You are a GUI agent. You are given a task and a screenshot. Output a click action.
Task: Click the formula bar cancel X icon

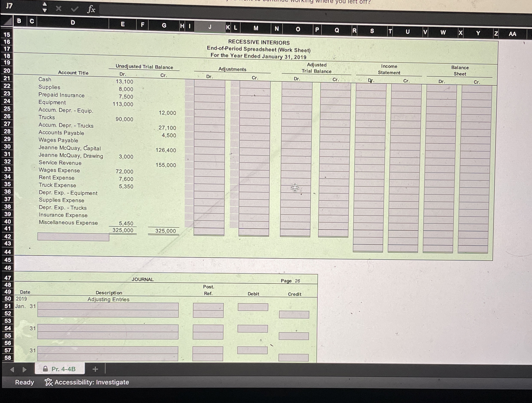(58, 9)
